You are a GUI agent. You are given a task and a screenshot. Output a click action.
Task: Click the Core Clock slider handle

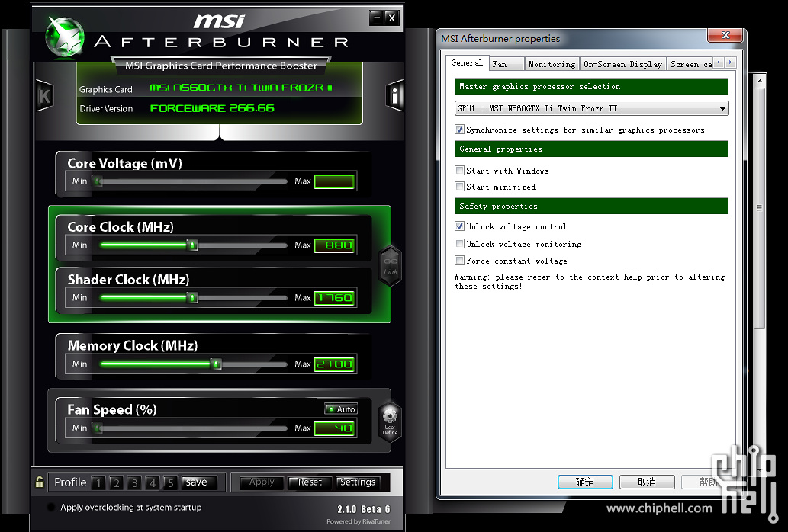192,245
